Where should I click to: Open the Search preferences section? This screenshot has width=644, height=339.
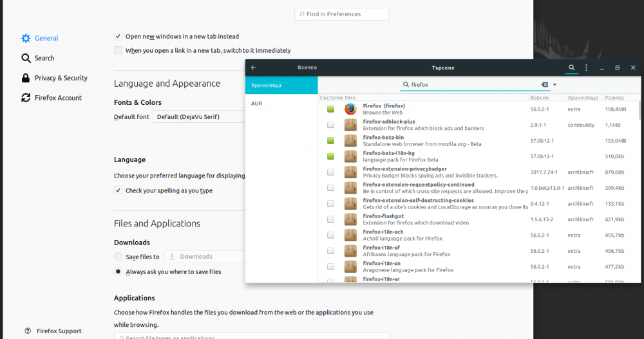click(38, 58)
